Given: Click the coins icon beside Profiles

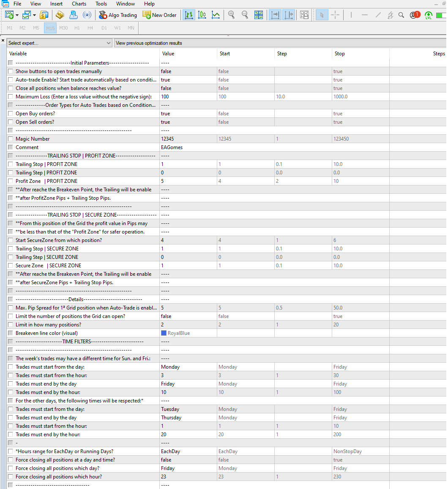Looking at the screenshot, I should pyautogui.click(x=44, y=15).
